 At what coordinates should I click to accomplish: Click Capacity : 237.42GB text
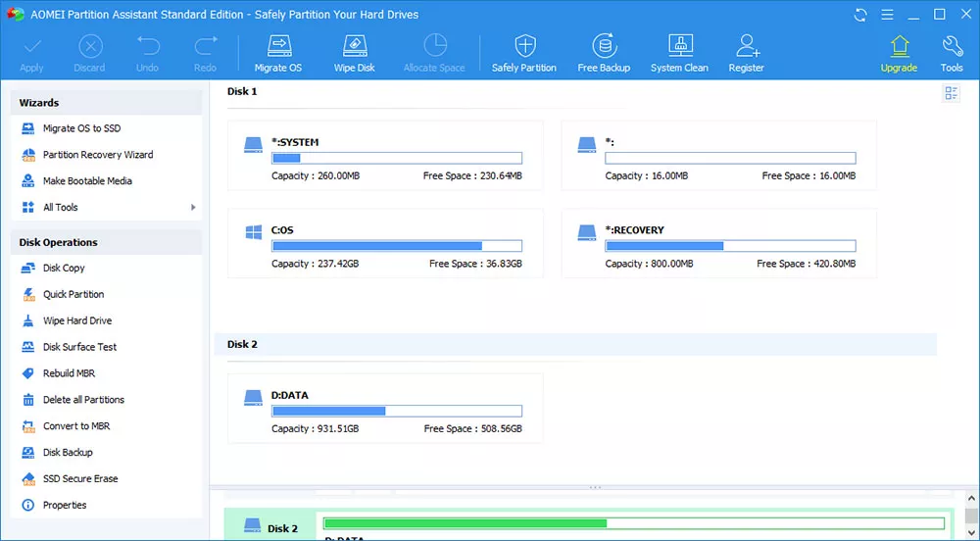315,264
